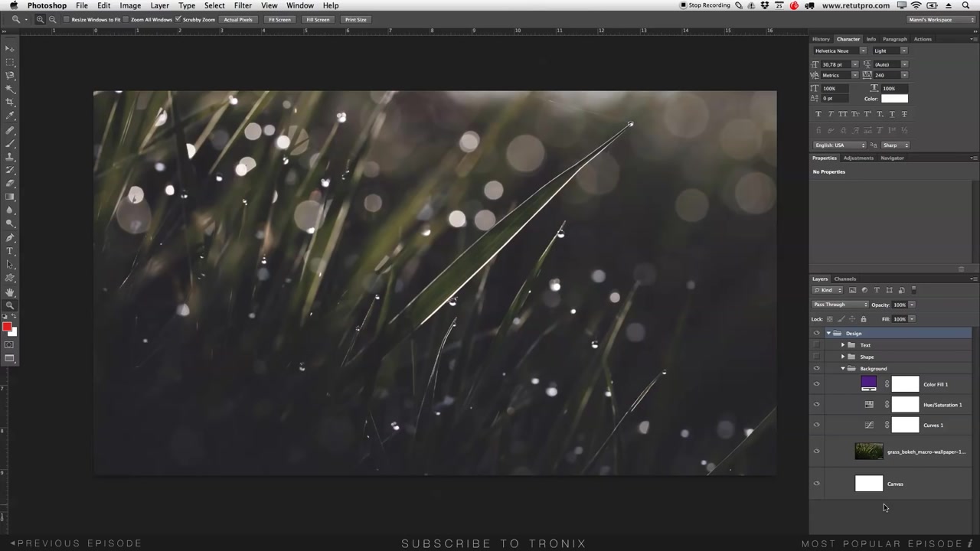
Task: Select the Clone Stamp tool
Action: (10, 155)
